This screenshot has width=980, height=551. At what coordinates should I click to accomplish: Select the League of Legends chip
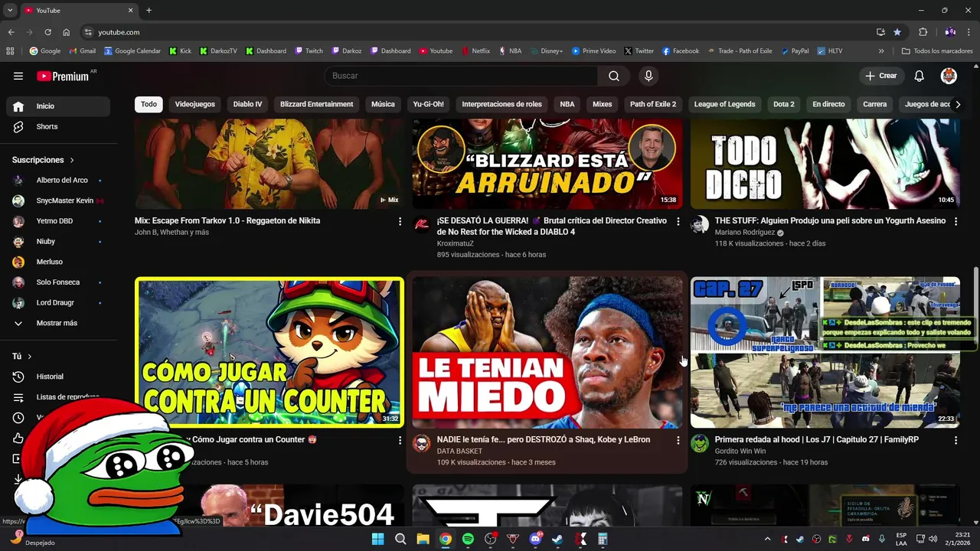pos(724,104)
